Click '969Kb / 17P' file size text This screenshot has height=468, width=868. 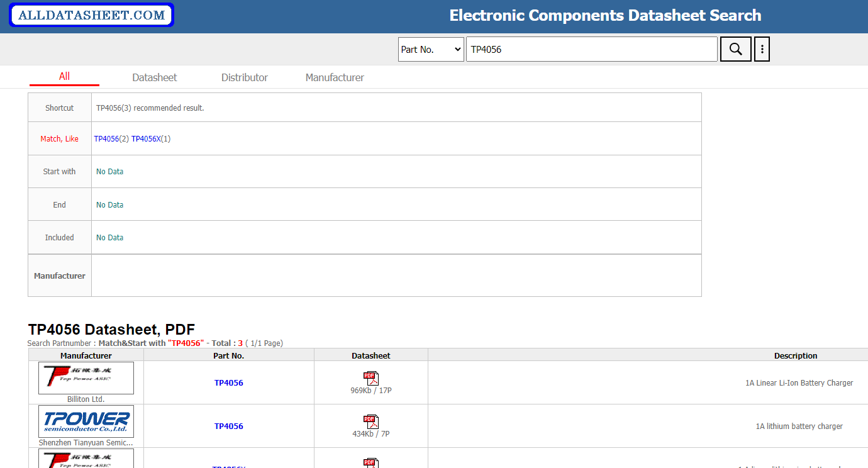371,390
